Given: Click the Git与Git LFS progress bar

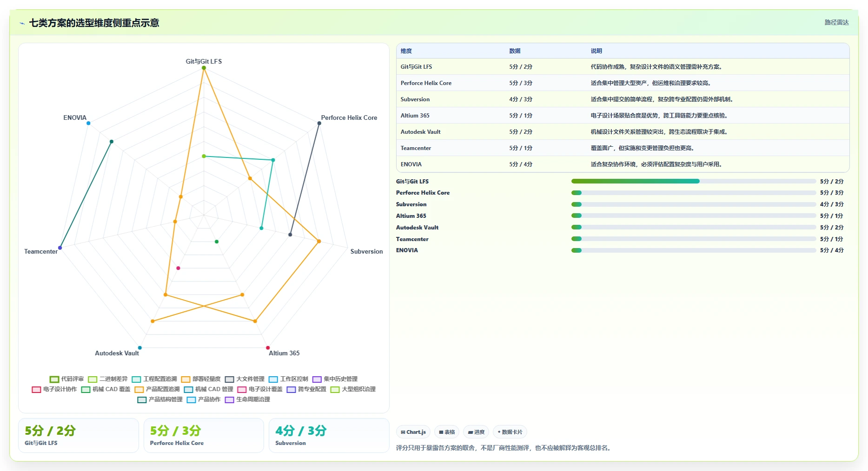Looking at the screenshot, I should point(694,181).
